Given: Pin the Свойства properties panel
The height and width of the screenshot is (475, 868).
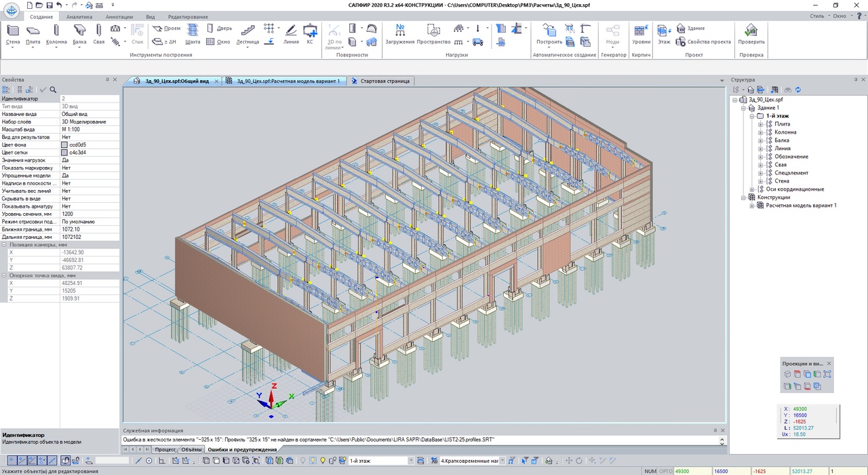Looking at the screenshot, I should [107, 80].
